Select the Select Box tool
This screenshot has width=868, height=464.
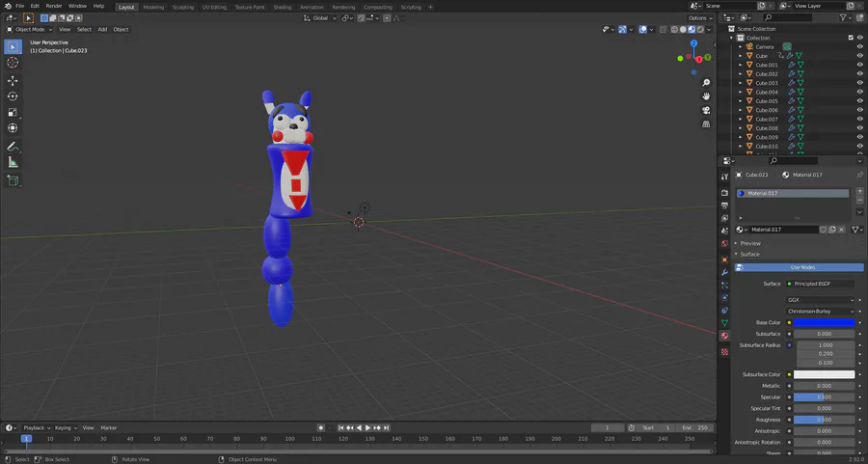[13, 47]
